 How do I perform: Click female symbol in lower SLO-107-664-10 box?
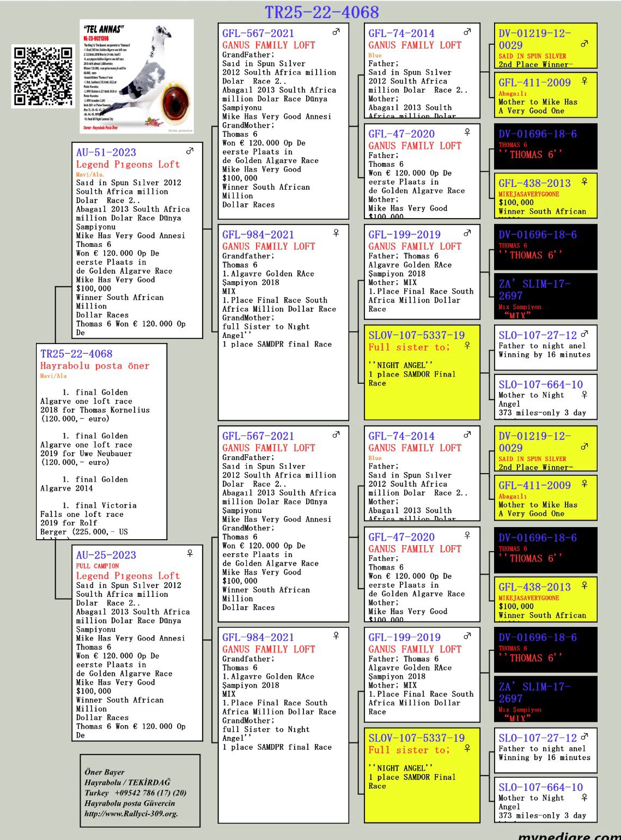[585, 797]
